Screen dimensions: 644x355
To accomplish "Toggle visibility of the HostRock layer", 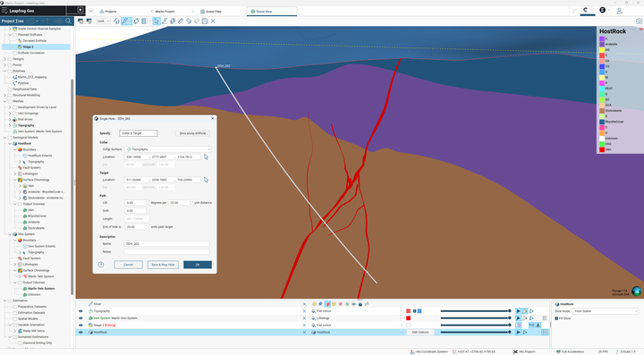I will [80, 332].
